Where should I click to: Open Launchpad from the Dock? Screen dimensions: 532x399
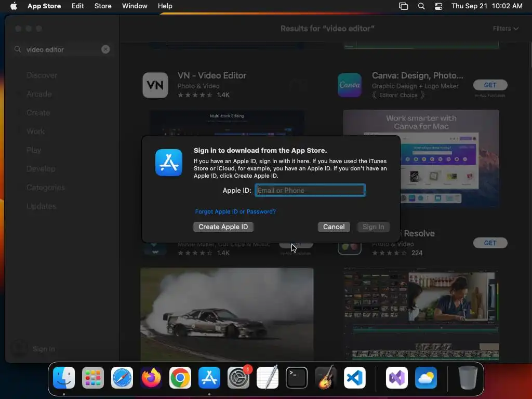click(93, 377)
